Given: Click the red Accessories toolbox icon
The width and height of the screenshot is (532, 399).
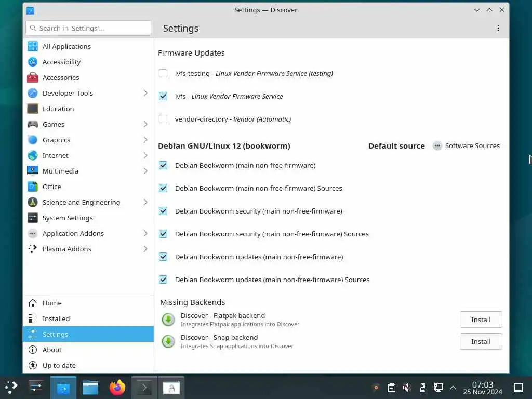Looking at the screenshot, I should coord(33,77).
